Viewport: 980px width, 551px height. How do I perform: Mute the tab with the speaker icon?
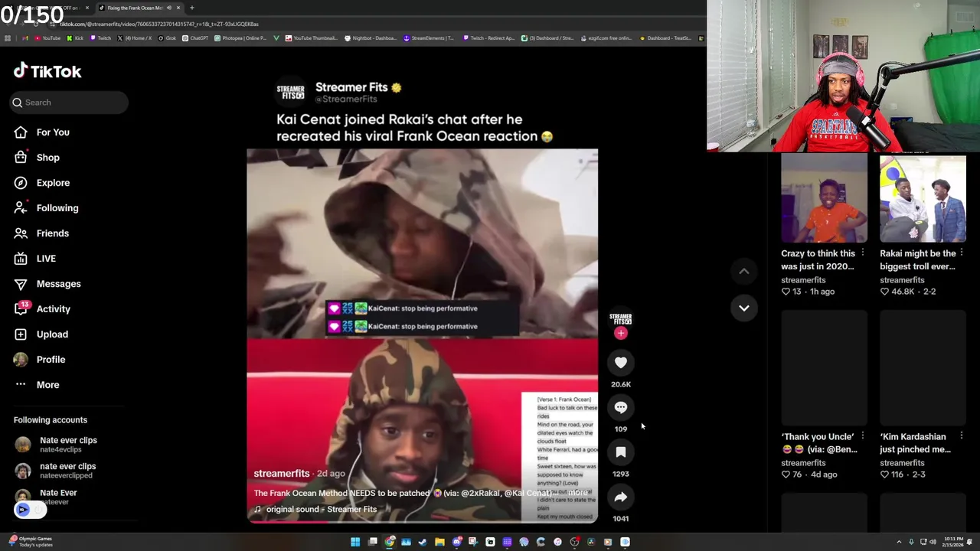tap(168, 8)
